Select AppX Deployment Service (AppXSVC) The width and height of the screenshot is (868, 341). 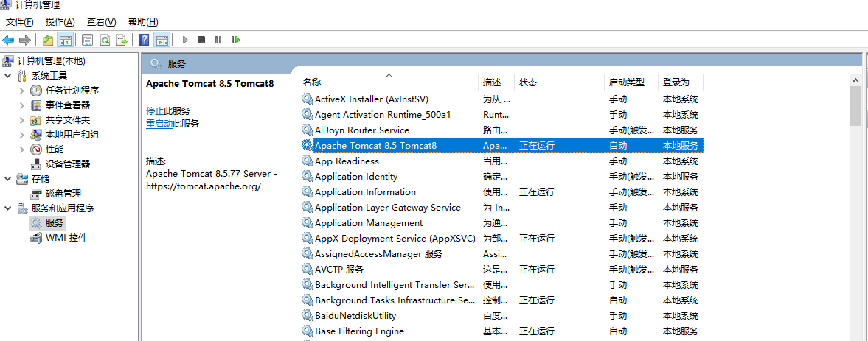click(501, 239)
